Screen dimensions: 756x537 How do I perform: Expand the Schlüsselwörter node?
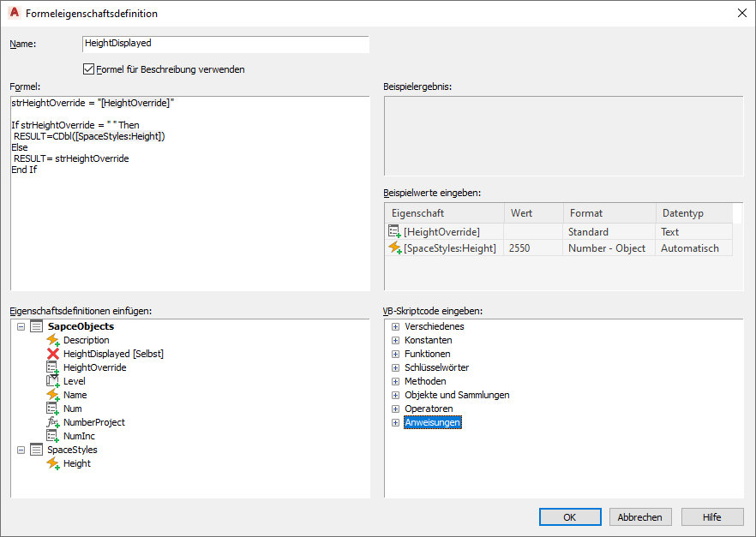(395, 367)
